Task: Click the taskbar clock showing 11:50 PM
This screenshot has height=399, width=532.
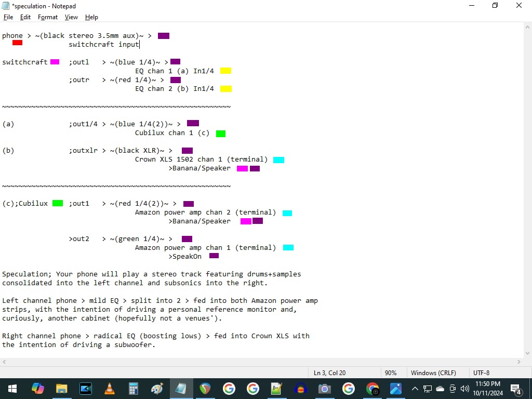Action: pos(488,389)
